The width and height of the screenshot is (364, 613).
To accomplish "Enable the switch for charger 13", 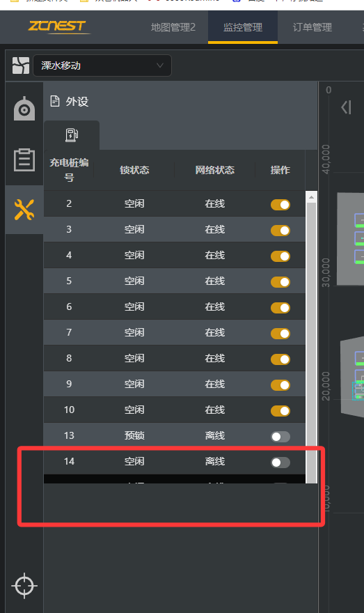I will click(280, 437).
